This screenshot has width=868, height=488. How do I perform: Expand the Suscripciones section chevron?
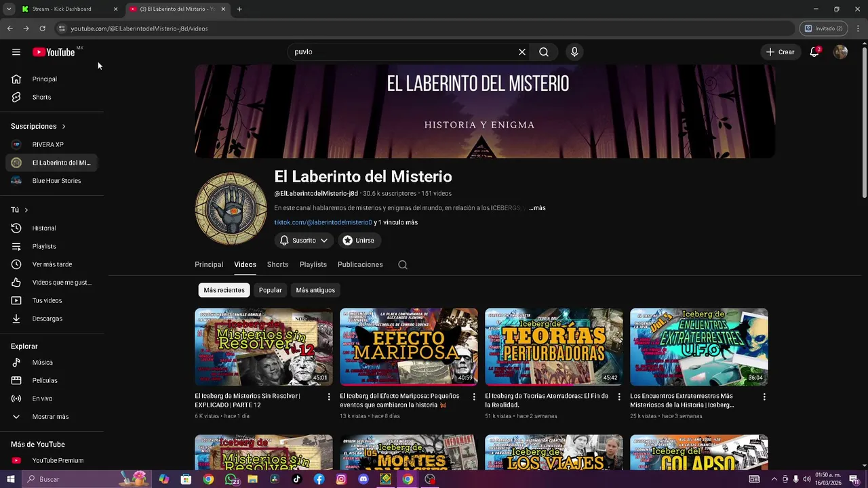tap(64, 127)
